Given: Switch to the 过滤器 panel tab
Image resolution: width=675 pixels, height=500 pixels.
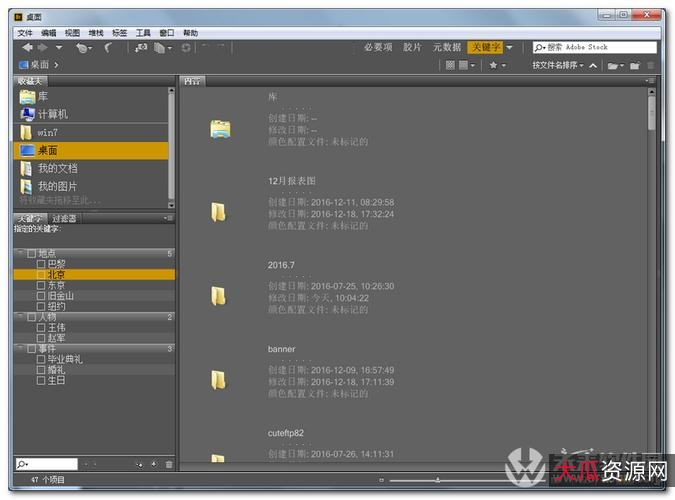Looking at the screenshot, I should [64, 219].
